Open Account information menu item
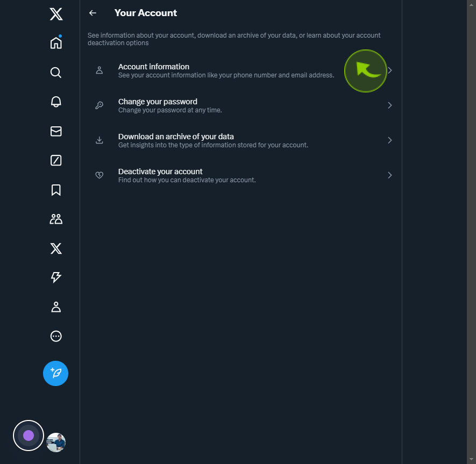The width and height of the screenshot is (476, 464). [241, 70]
